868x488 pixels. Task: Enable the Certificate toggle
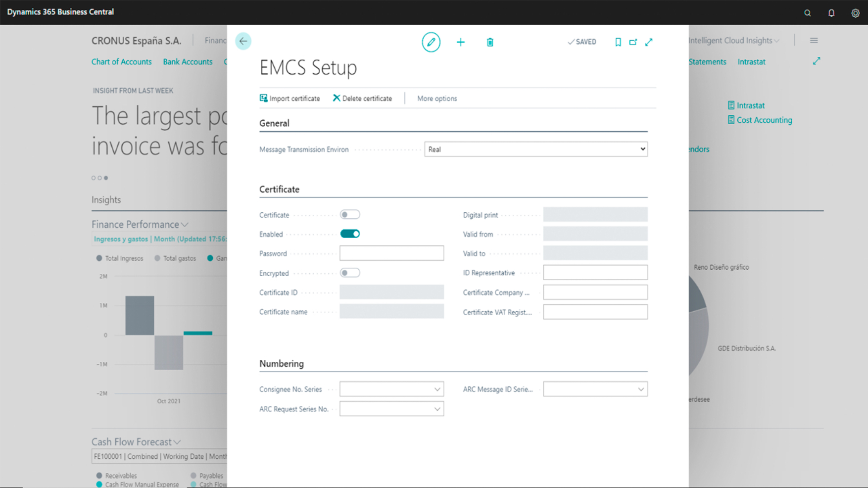coord(350,214)
